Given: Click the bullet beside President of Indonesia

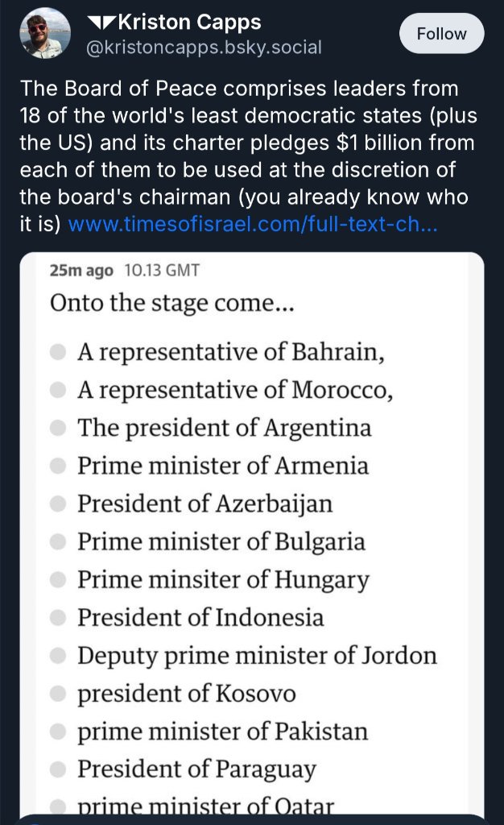Looking at the screenshot, I should (x=57, y=617).
